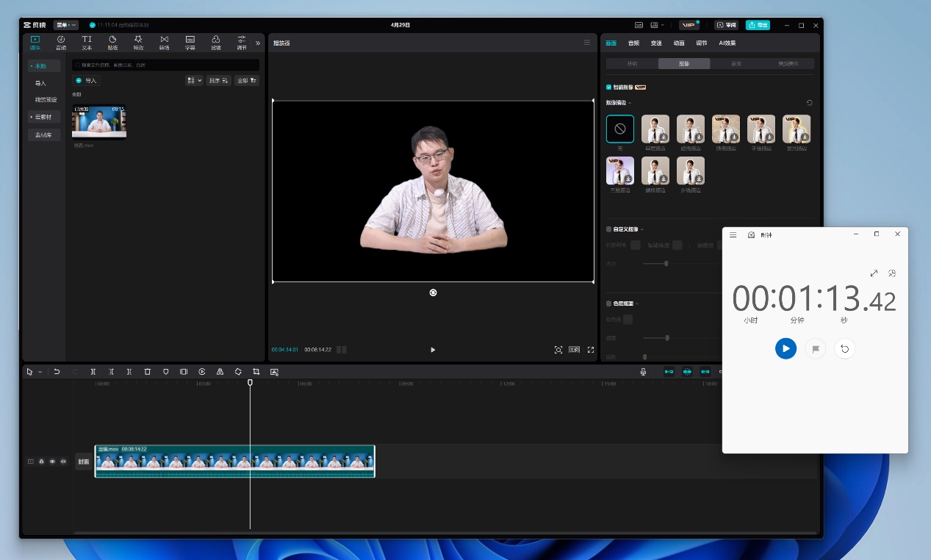Click the mirror flip icon in timeline toolbar

click(220, 372)
